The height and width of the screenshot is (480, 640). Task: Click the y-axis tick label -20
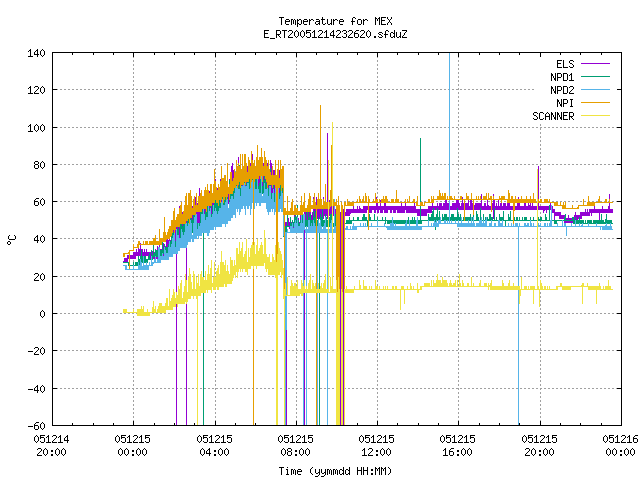36,351
